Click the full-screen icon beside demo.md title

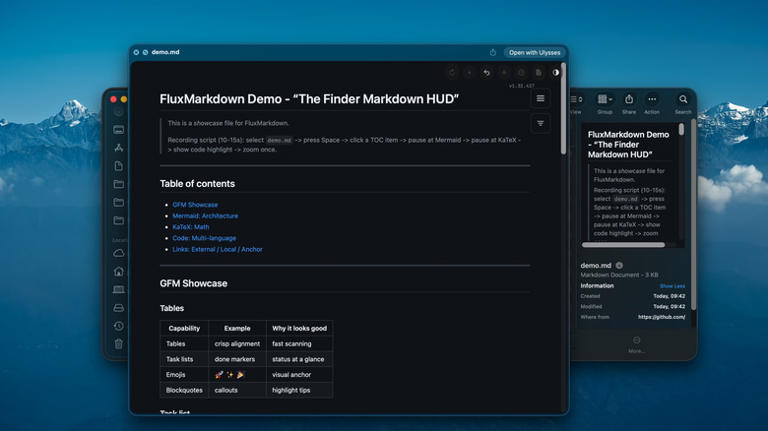coord(145,52)
